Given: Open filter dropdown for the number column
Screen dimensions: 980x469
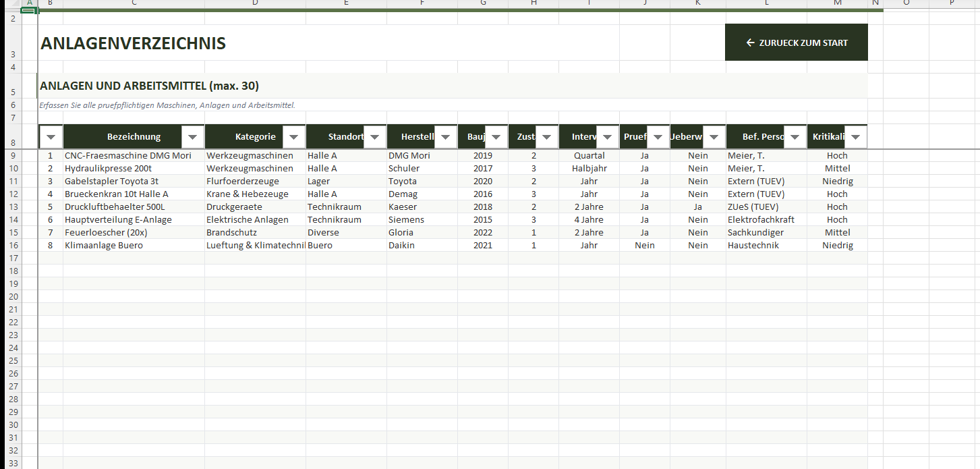Looking at the screenshot, I should pyautogui.click(x=51, y=137).
